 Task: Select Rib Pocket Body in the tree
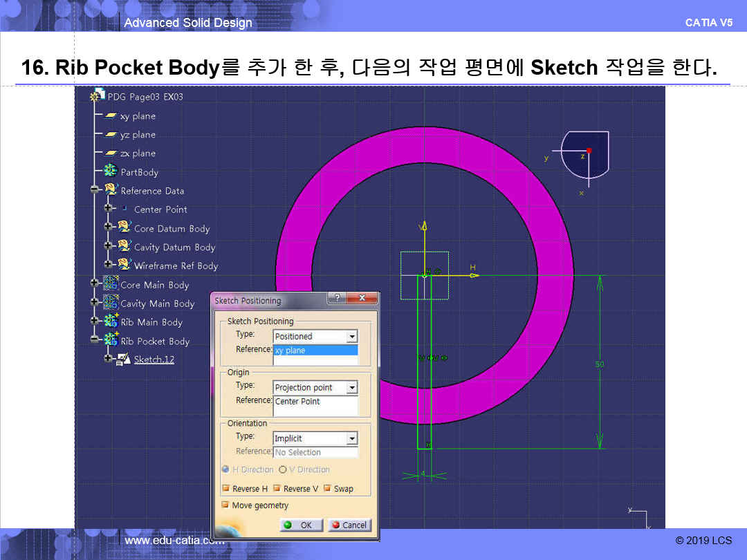(x=155, y=341)
